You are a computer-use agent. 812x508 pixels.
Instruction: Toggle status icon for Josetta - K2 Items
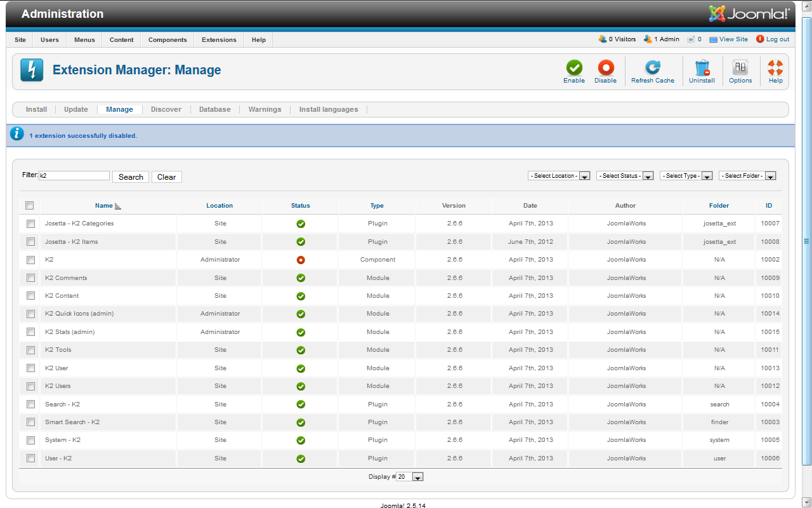(x=301, y=242)
